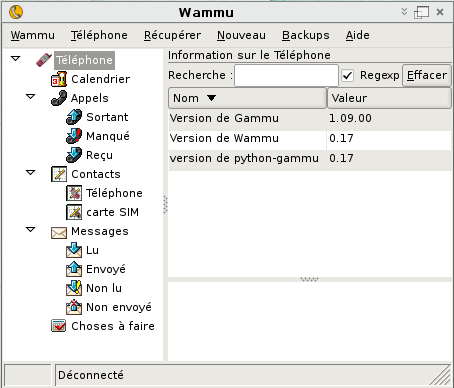Open the Non lu unread messages icon
Viewport: 454px width, 388px height.
tap(74, 288)
